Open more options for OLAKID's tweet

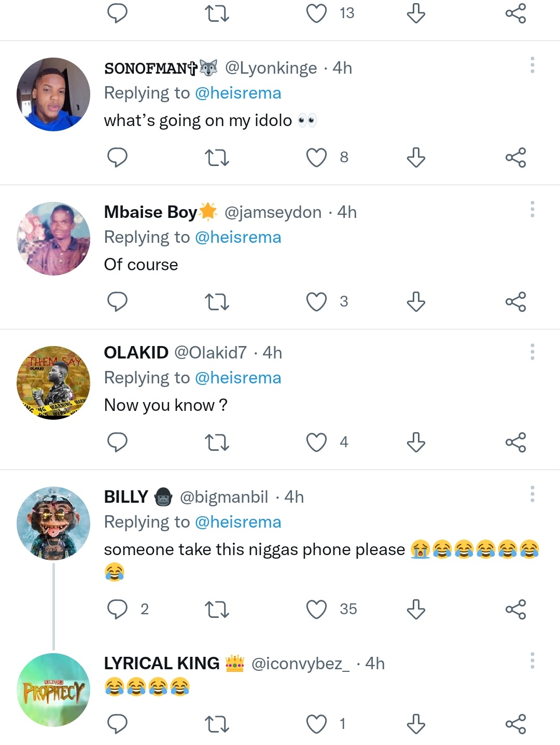pos(532,352)
